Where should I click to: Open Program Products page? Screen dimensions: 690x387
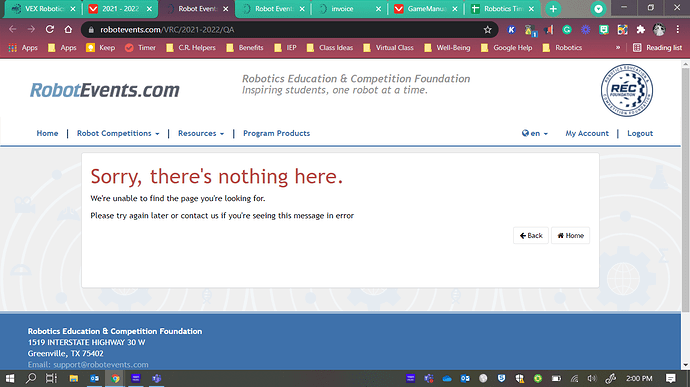tap(276, 133)
